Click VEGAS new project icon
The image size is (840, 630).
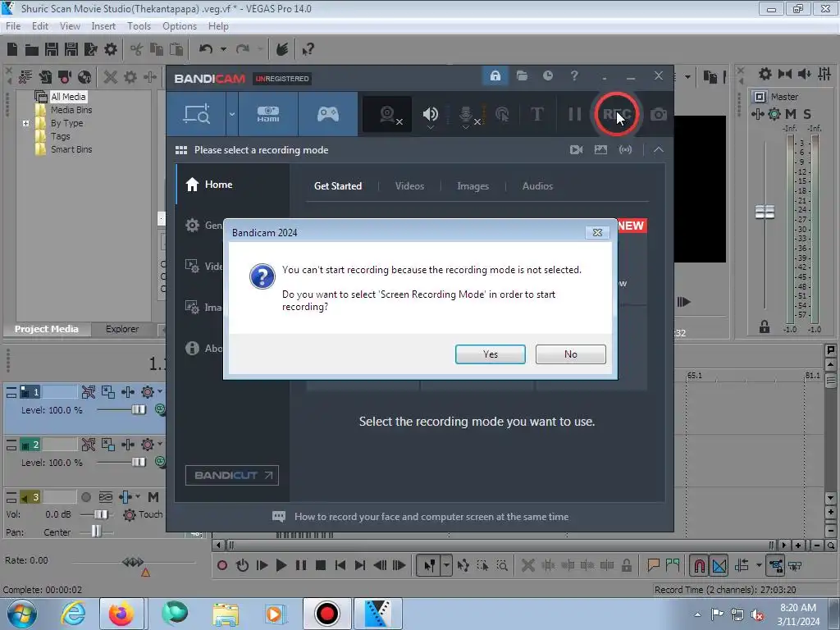click(12, 49)
